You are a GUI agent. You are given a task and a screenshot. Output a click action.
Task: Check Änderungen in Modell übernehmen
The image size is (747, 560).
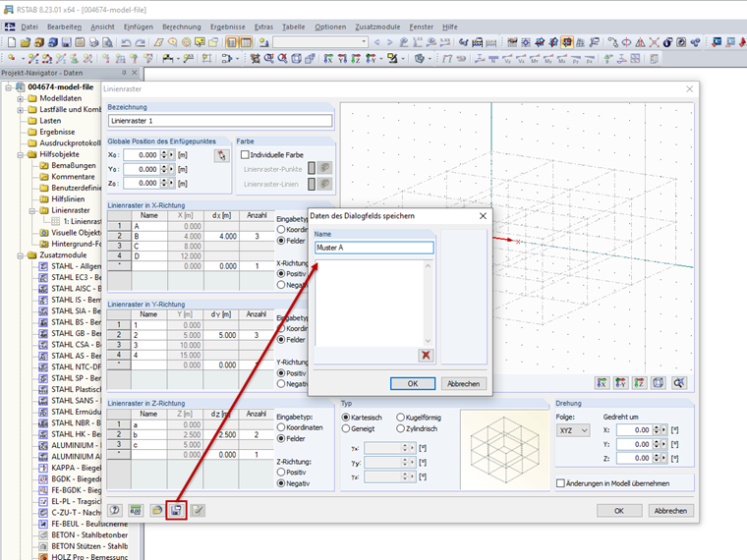(x=560, y=483)
